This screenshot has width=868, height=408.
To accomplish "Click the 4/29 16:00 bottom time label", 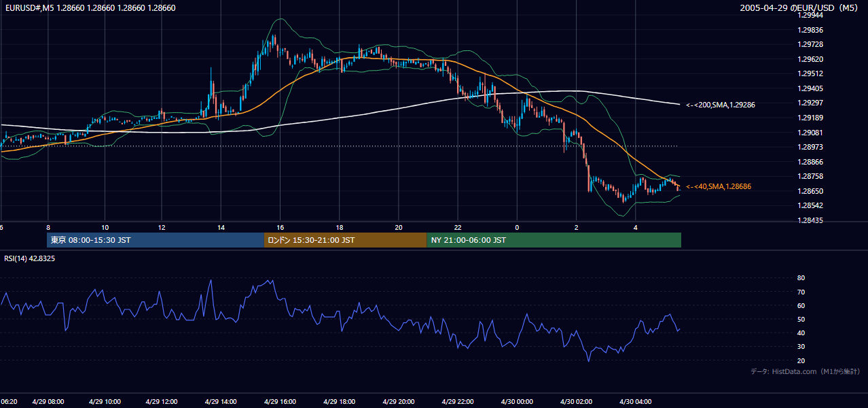I will [281, 402].
